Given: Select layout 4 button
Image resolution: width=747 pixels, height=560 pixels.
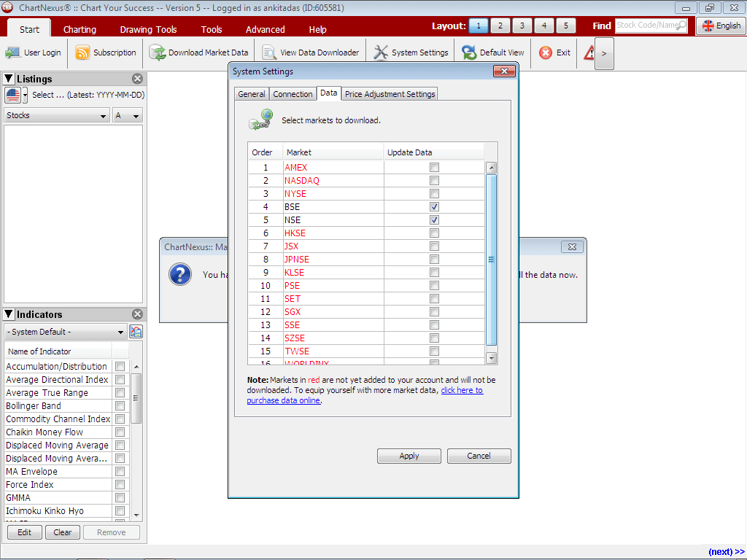Looking at the screenshot, I should pyautogui.click(x=544, y=26).
